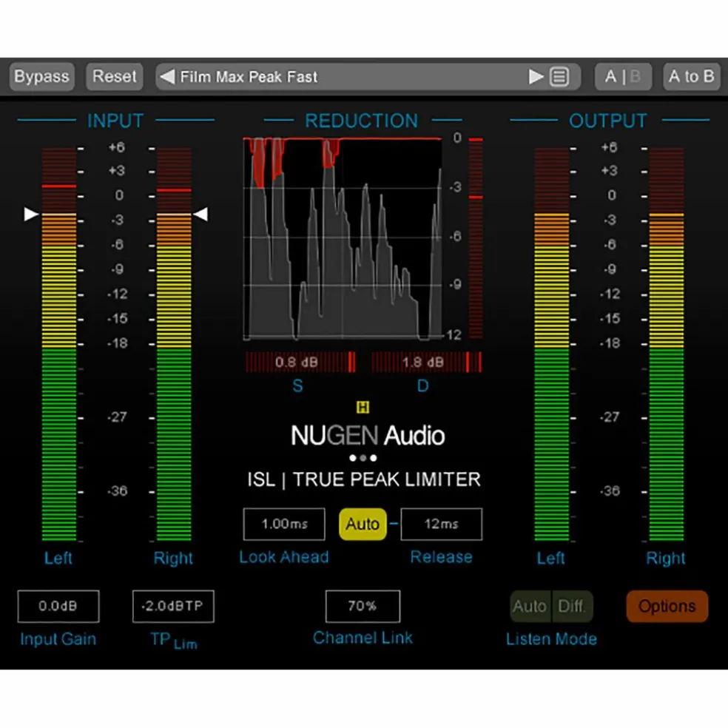Image resolution: width=728 pixels, height=728 pixels.
Task: Click the 0.8 dB steady reduction meter
Action: pyautogui.click(x=300, y=362)
